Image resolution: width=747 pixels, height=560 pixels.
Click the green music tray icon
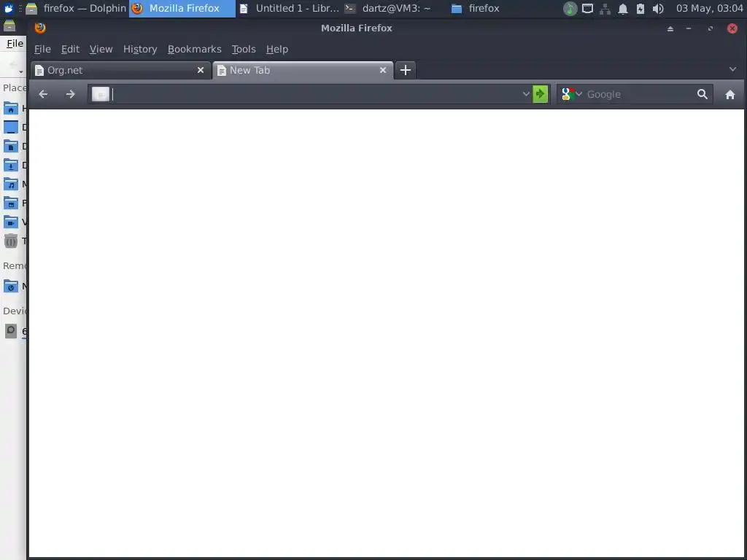[x=570, y=9]
